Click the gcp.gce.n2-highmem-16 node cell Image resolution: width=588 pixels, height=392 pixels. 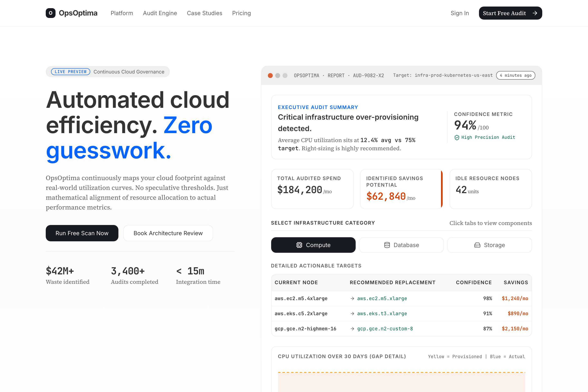(305, 329)
